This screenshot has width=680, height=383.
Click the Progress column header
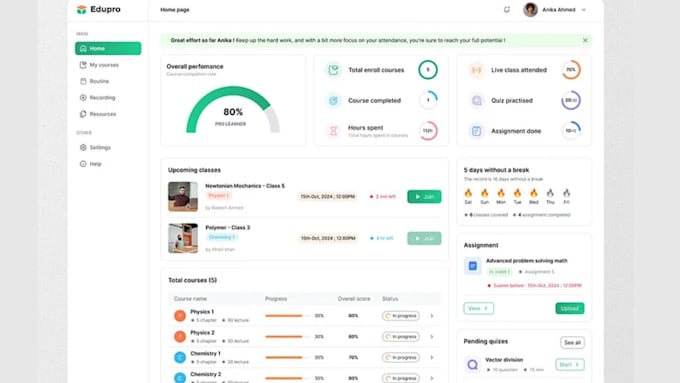276,299
